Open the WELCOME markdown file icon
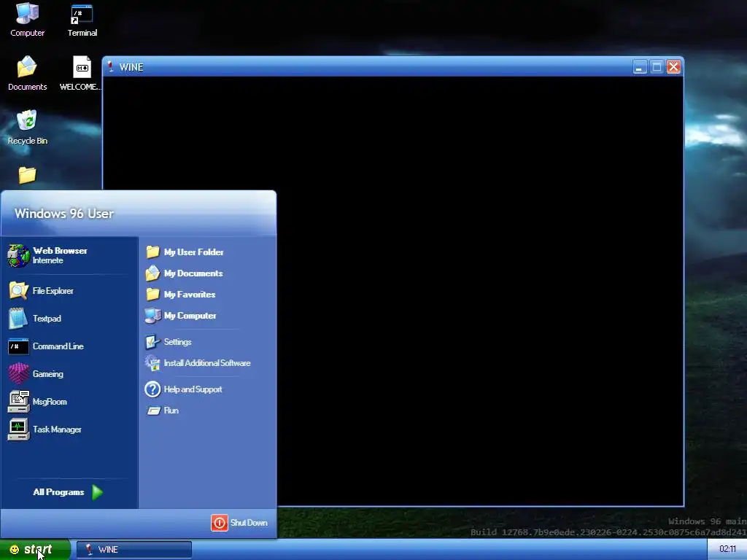This screenshot has height=560, width=747. tap(80, 74)
